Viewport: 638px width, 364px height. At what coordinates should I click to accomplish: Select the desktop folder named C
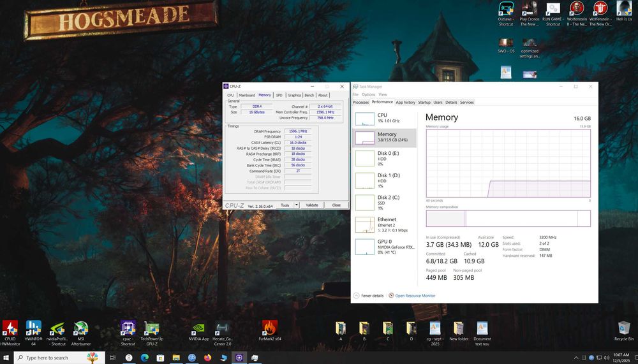(388, 331)
